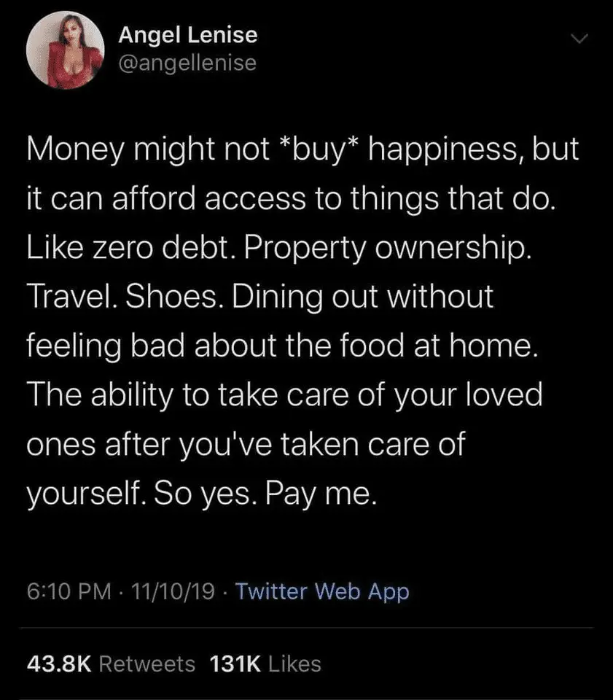The width and height of the screenshot is (613, 700).
Task: View the 131K count of likes
Action: 235,664
